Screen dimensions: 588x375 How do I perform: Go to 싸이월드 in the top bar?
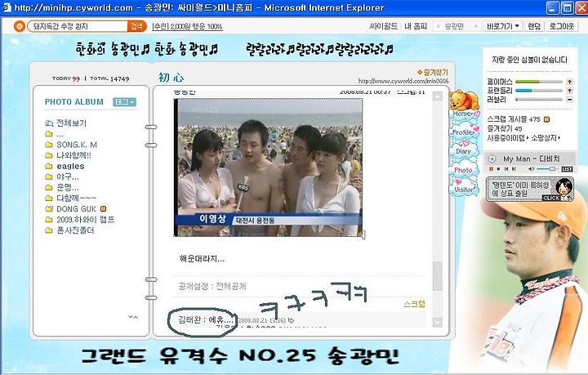(383, 26)
